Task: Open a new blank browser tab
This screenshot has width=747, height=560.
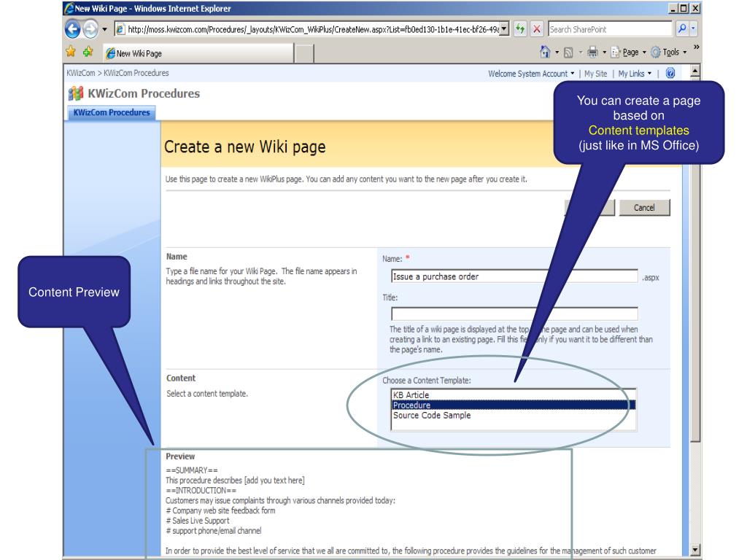Action: (x=304, y=53)
